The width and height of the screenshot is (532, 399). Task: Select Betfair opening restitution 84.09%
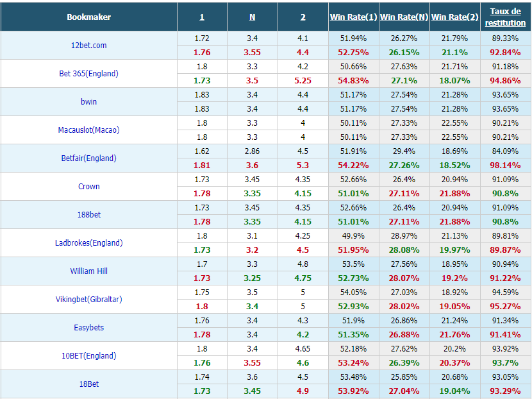point(505,151)
